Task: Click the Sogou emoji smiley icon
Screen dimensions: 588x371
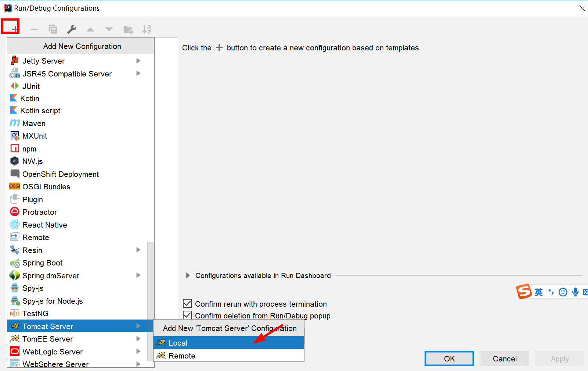Action: 563,292
